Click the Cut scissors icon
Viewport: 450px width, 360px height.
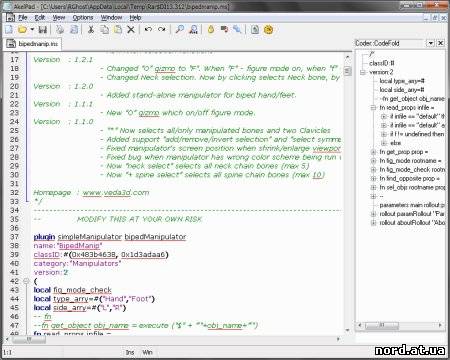(90, 30)
